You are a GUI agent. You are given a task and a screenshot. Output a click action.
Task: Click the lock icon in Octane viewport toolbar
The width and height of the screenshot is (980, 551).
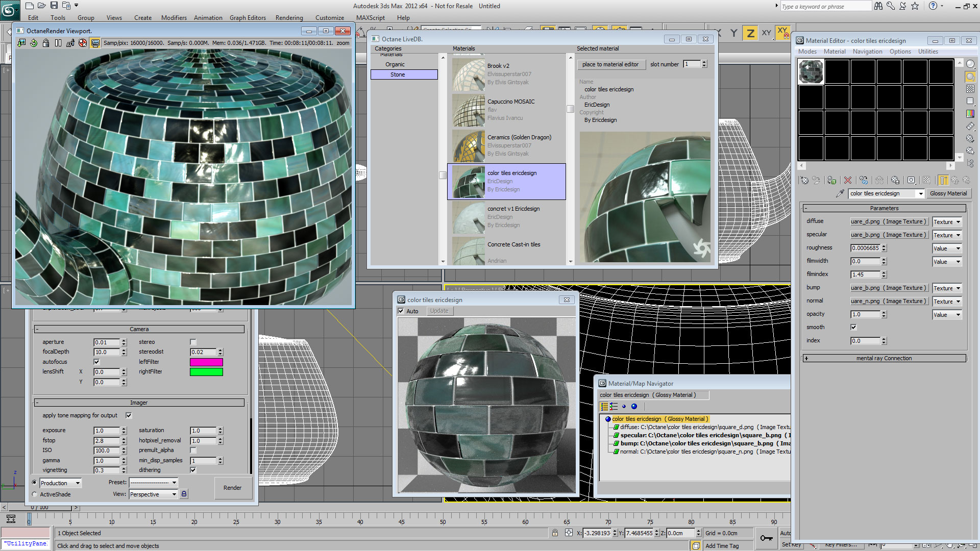[46, 43]
